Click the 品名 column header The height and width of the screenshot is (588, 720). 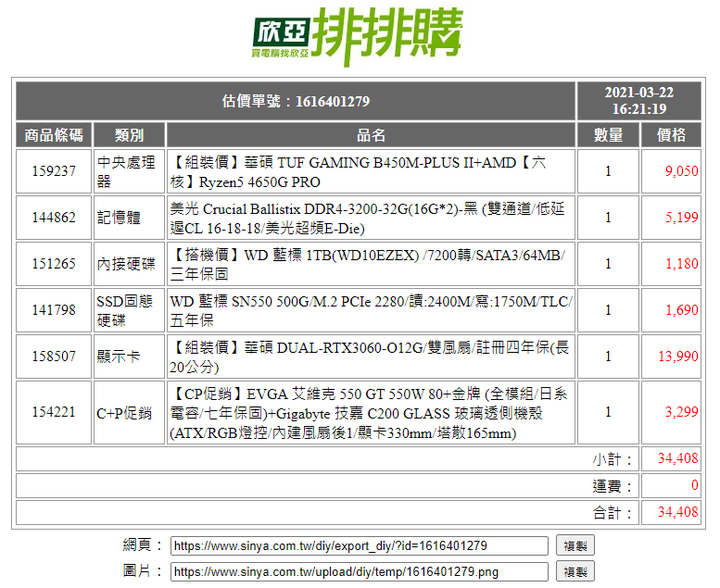[x=371, y=135]
